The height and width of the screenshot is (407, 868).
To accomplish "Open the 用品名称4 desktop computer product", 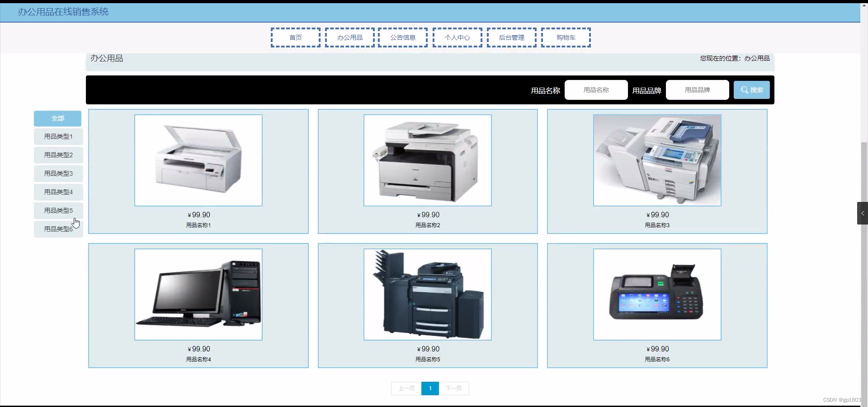I will (x=198, y=294).
